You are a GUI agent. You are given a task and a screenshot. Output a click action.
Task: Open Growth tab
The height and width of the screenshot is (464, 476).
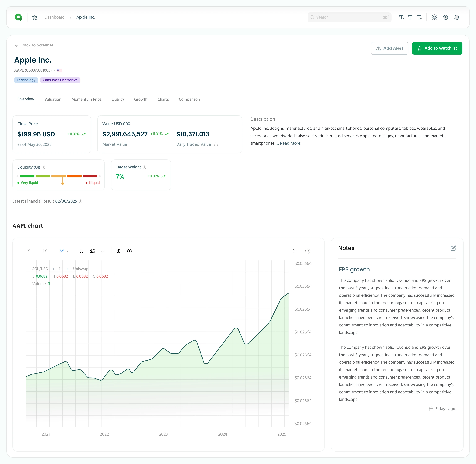tap(141, 99)
